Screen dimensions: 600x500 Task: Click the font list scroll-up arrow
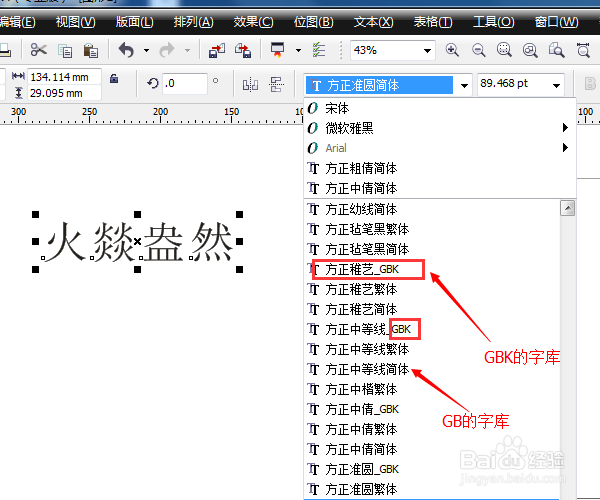[x=567, y=208]
